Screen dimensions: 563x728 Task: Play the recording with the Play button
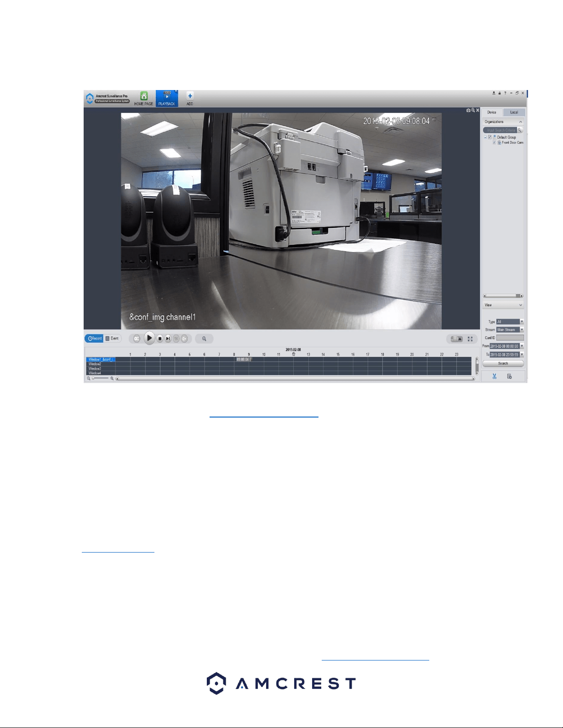click(149, 338)
